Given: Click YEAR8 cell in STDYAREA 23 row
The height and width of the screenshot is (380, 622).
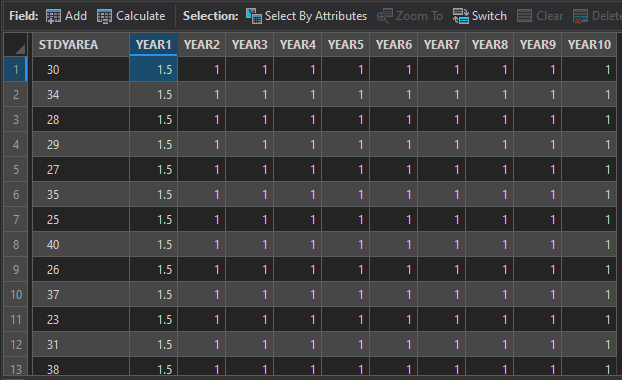Looking at the screenshot, I should point(490,319).
